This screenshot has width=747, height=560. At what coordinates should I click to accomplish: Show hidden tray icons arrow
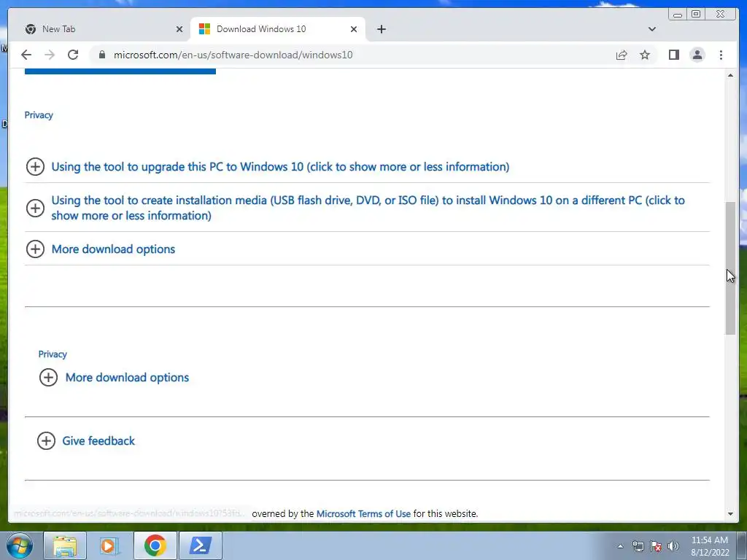point(620,546)
